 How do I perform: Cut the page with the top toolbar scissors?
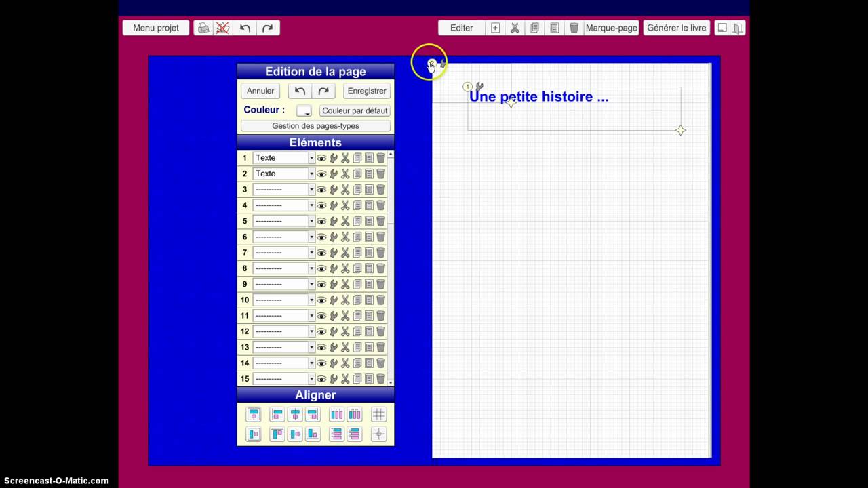pos(515,28)
